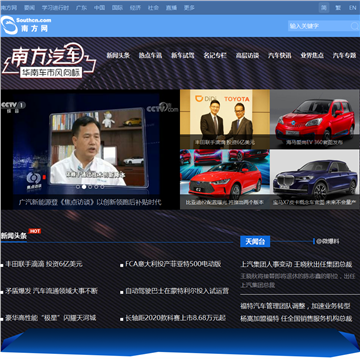
Task: Click the red HOT badge
Action: 35,231
